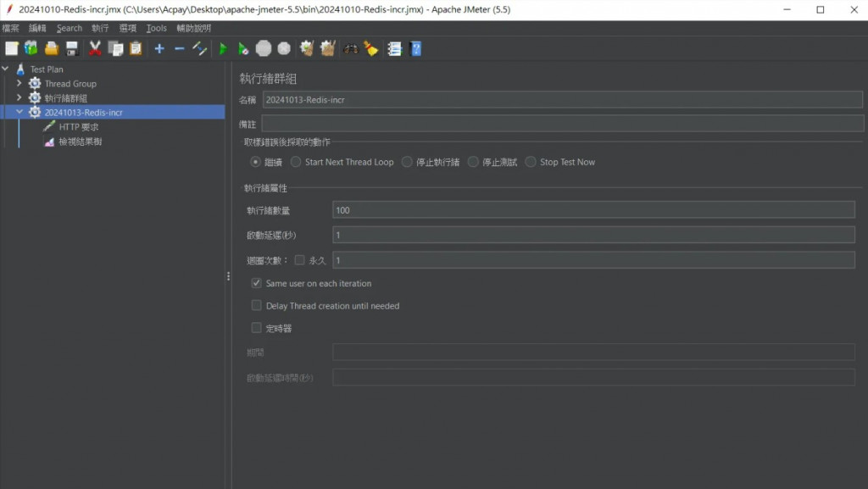The height and width of the screenshot is (489, 868).
Task: Select the Stop Test Now radio
Action: tap(531, 162)
